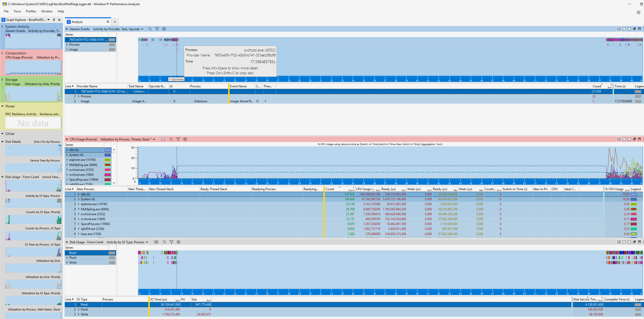
Task: Maximize the Disk Usage panel
Action: click(639, 242)
